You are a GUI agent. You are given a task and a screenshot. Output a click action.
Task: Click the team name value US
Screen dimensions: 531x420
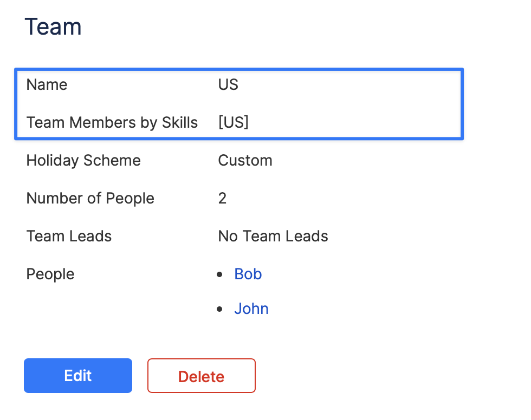228,84
